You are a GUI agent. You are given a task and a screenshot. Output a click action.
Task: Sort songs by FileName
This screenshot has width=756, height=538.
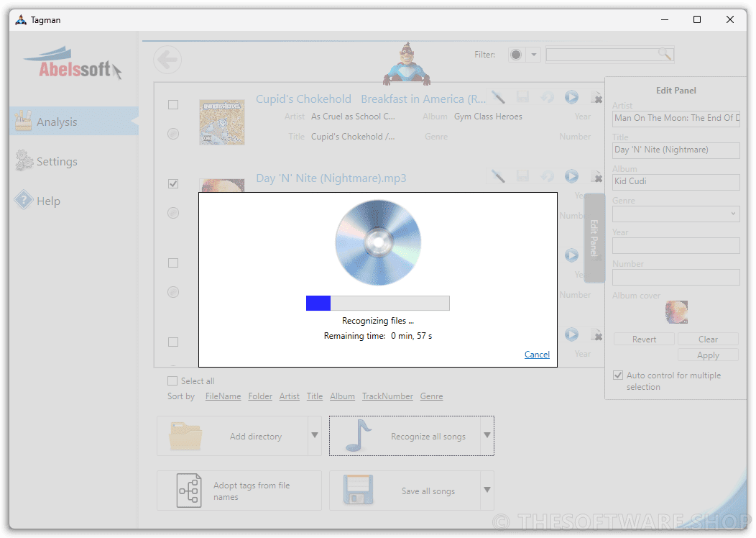223,396
